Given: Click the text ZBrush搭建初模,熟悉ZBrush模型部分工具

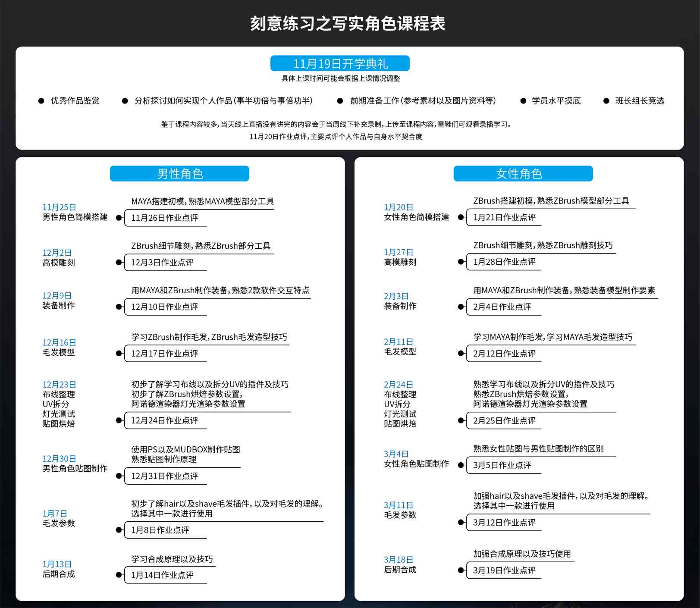Looking at the screenshot, I should pos(551,201).
